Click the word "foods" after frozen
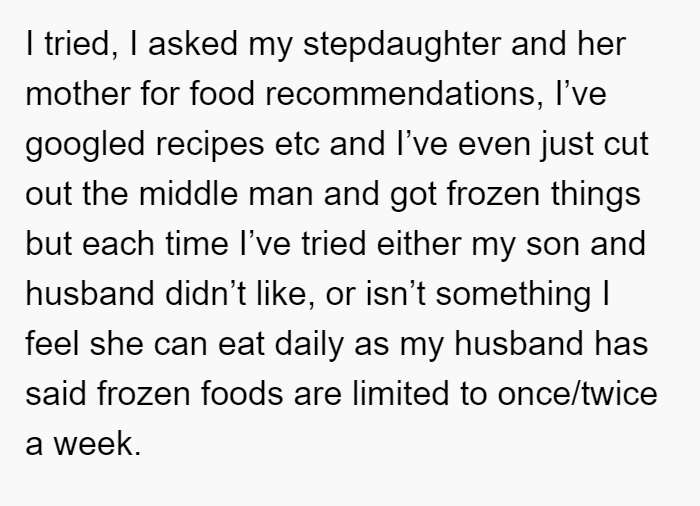The image size is (700, 506). (x=242, y=393)
